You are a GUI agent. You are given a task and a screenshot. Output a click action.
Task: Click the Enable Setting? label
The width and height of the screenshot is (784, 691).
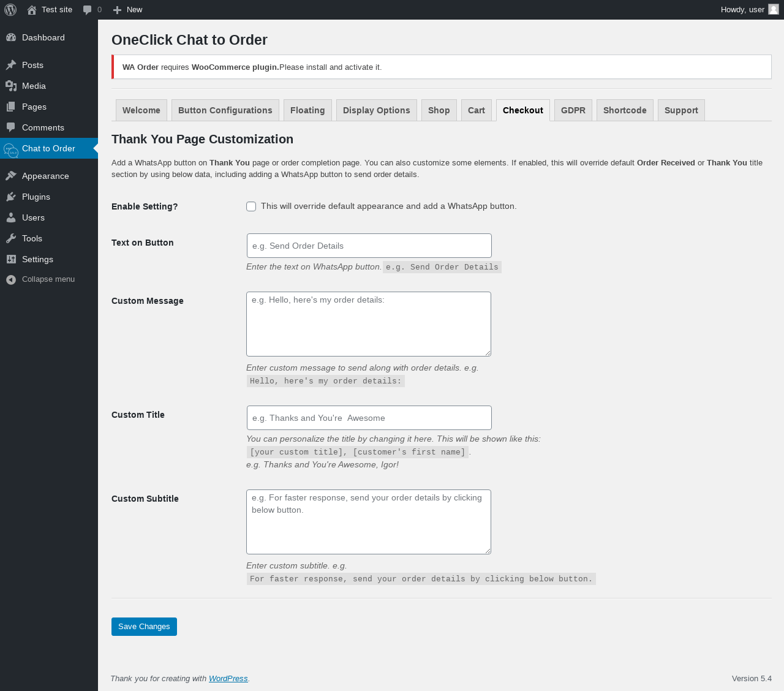point(145,206)
